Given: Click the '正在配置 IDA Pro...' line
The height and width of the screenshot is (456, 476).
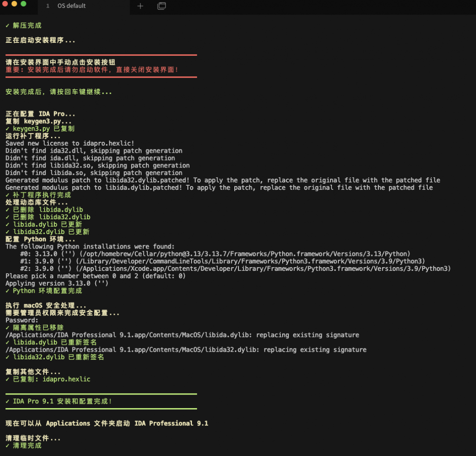Looking at the screenshot, I should click(x=40, y=114).
